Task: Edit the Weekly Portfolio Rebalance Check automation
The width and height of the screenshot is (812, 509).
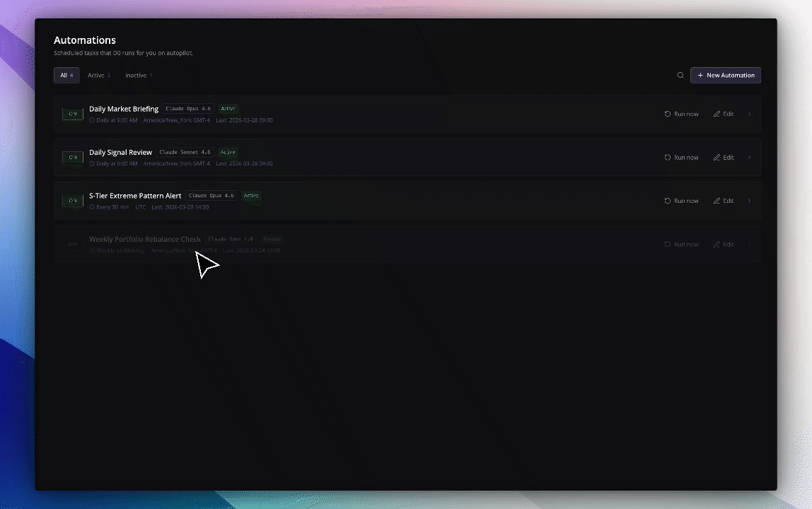Action: 724,245
